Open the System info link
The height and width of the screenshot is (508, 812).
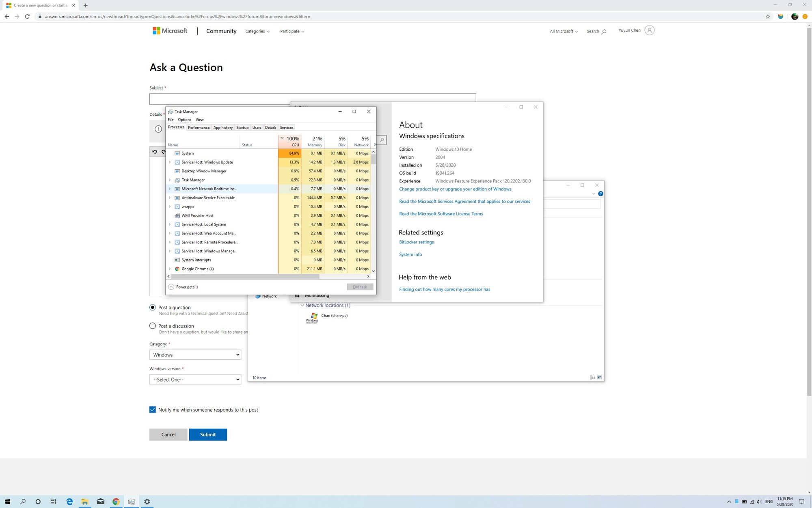(410, 254)
